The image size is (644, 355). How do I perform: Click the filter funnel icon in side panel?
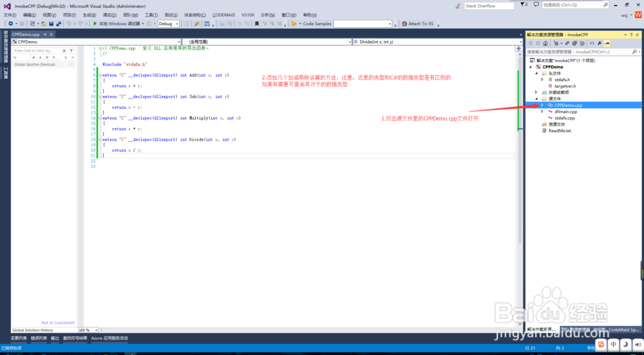(x=71, y=50)
